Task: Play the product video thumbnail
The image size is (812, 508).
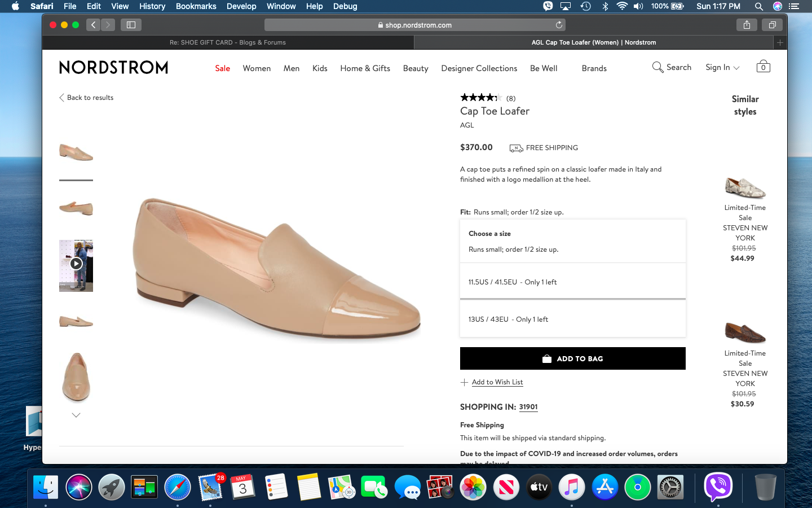Action: tap(76, 264)
